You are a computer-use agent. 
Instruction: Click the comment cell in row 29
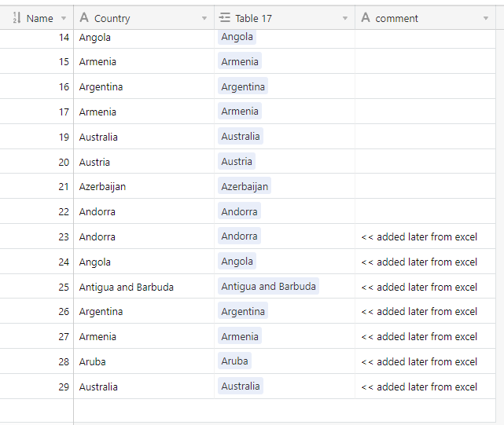coord(425,387)
